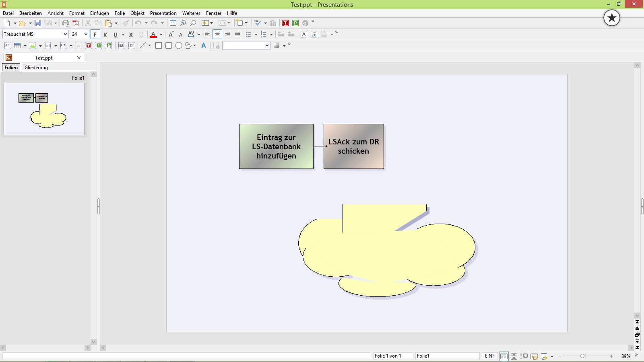Select the 'Eintrag zur LS-Datenbank hinzufügen' box

tap(276, 146)
